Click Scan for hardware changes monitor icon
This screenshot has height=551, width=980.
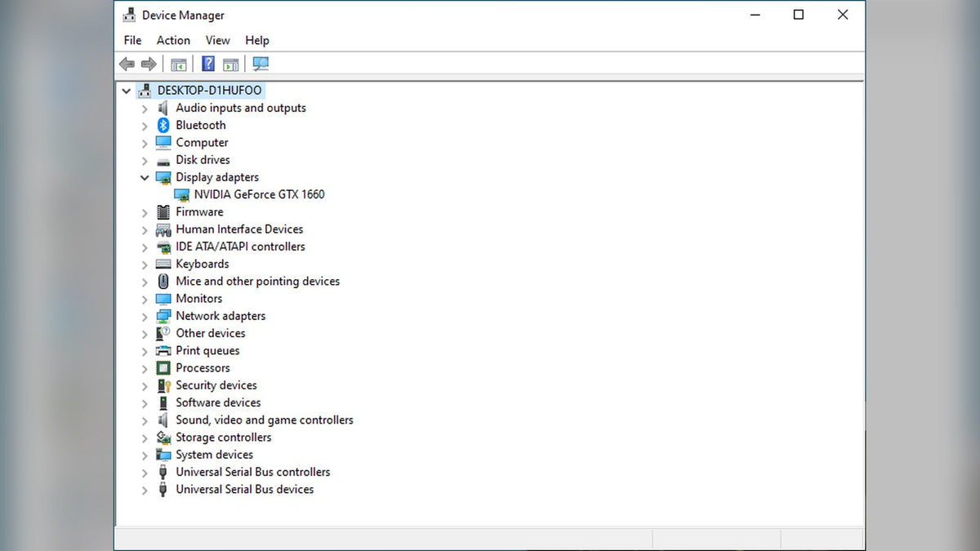point(261,64)
